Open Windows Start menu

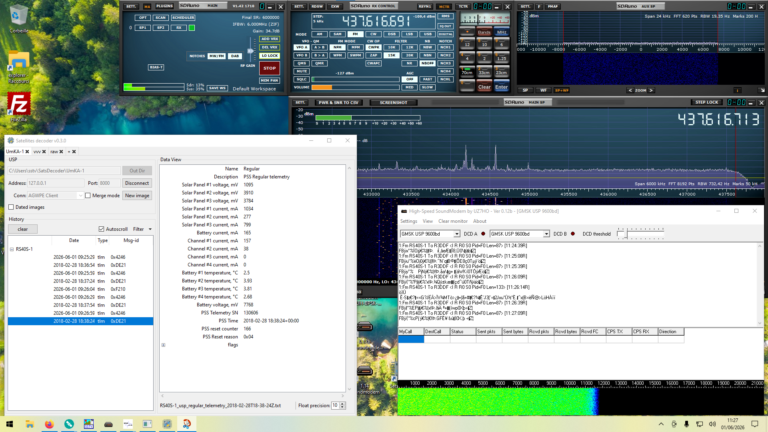(x=10, y=424)
